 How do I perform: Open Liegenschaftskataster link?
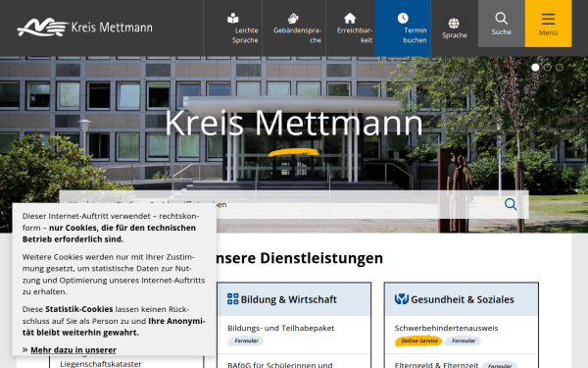pyautogui.click(x=101, y=363)
